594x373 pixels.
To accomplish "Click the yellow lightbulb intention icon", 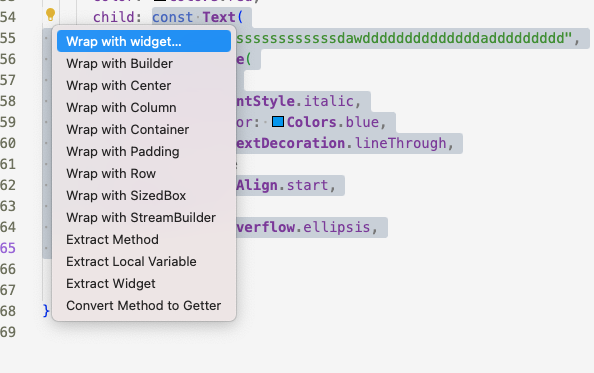I will 50,14.
